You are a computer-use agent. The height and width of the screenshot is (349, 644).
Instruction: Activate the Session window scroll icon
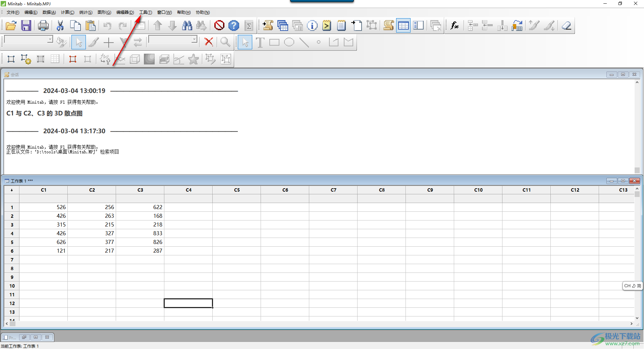coord(388,26)
